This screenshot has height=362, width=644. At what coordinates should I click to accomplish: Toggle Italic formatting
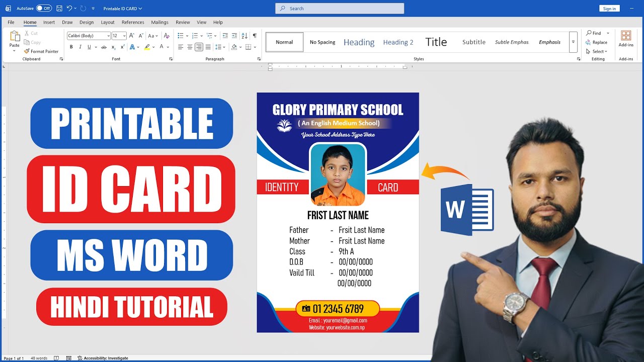click(x=80, y=47)
